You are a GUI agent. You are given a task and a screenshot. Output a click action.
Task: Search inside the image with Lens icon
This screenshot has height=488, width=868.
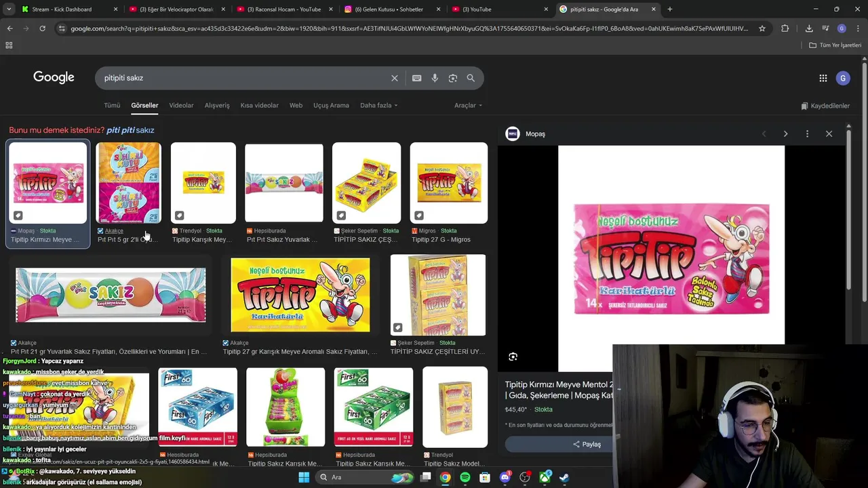[513, 357]
